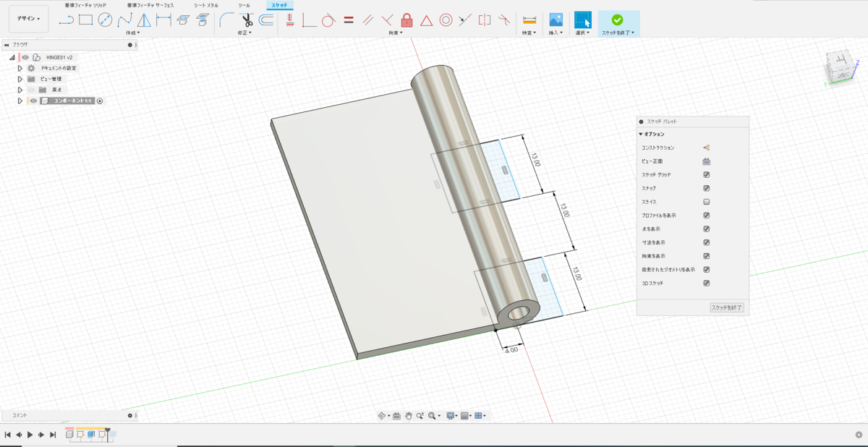Toggle the プロファイルを表示 checkbox

pyautogui.click(x=706, y=216)
